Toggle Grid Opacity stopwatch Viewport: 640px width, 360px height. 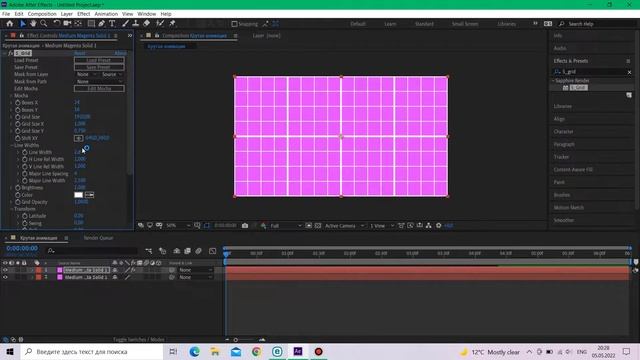click(18, 202)
